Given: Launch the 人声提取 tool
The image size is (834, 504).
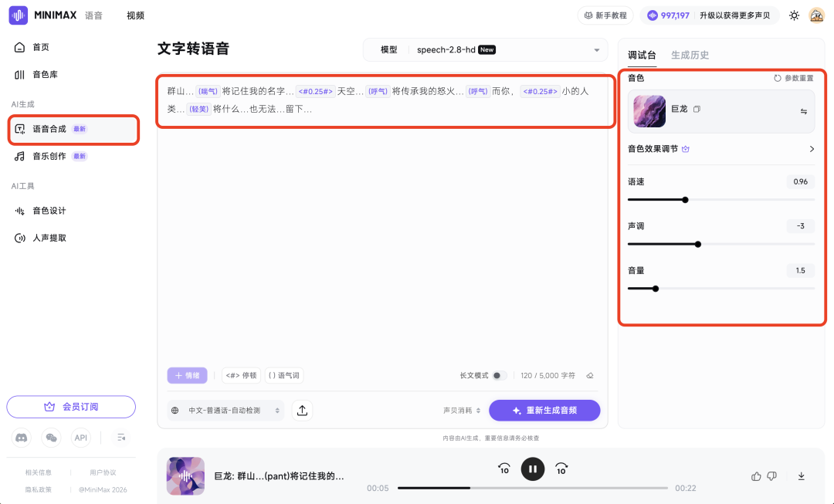Looking at the screenshot, I should pyautogui.click(x=49, y=238).
